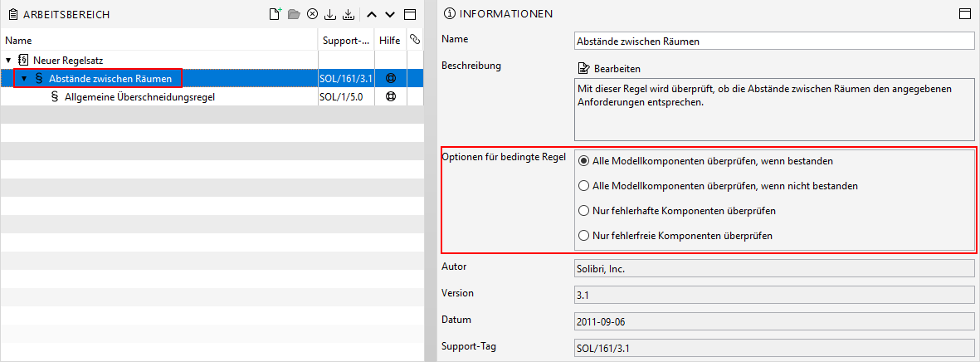Maximize the Informationen panel
The image size is (980, 362).
965,14
